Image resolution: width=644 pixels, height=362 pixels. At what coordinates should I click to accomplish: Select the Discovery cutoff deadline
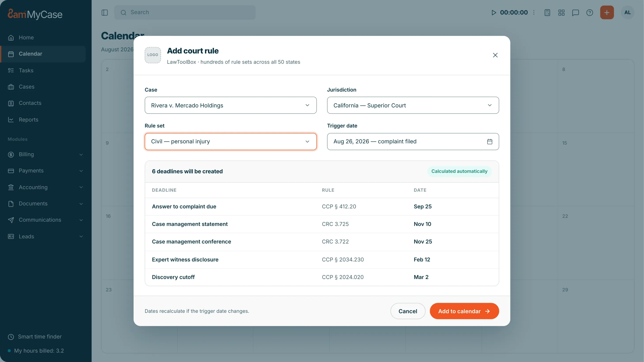pyautogui.click(x=173, y=277)
